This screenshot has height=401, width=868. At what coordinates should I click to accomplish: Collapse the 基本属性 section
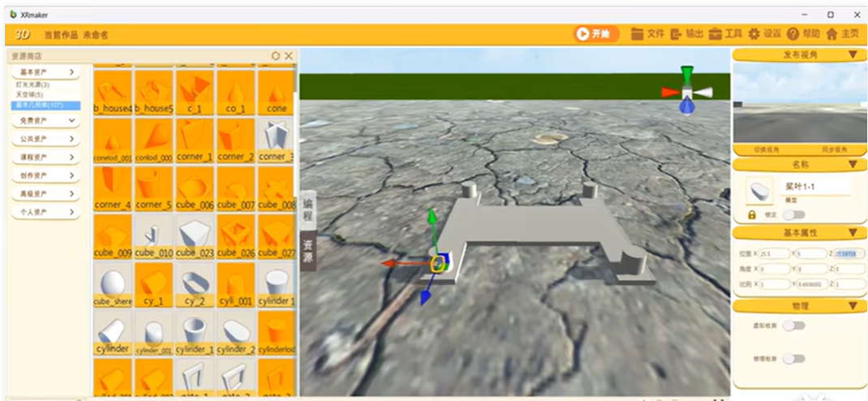pos(853,233)
